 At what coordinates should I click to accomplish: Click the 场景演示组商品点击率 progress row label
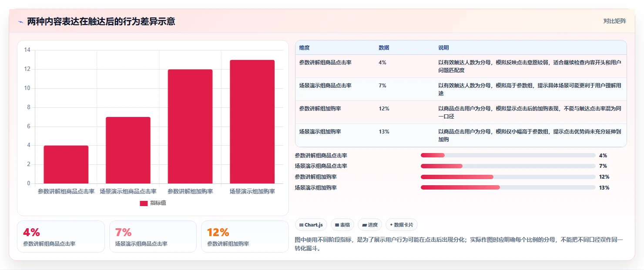point(321,166)
